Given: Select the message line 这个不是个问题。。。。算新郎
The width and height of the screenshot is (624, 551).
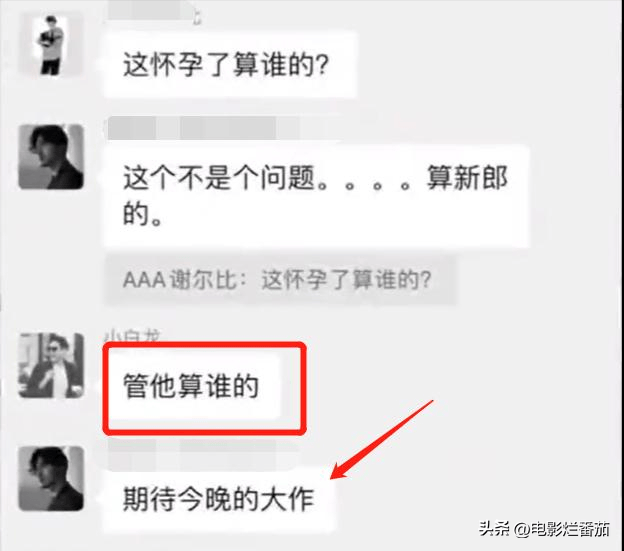Looking at the screenshot, I should point(315,178).
